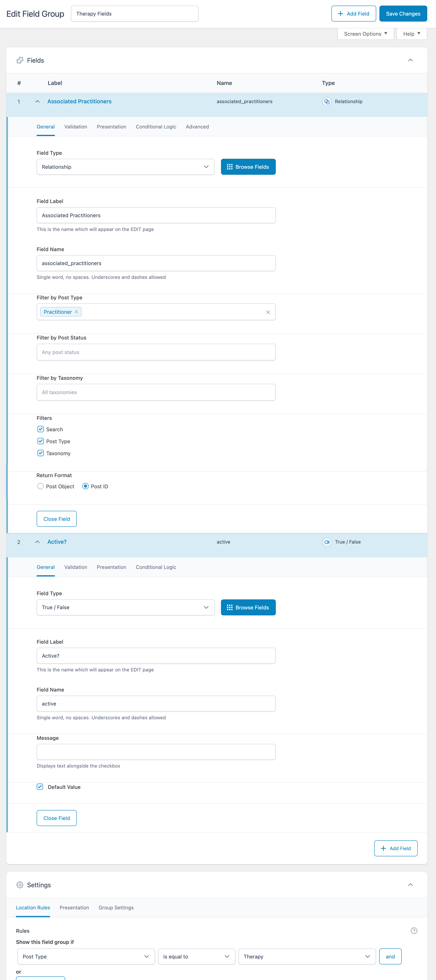Open the Presentation tab in Settings
Viewport: 436px width, 980px height.
pos(74,908)
